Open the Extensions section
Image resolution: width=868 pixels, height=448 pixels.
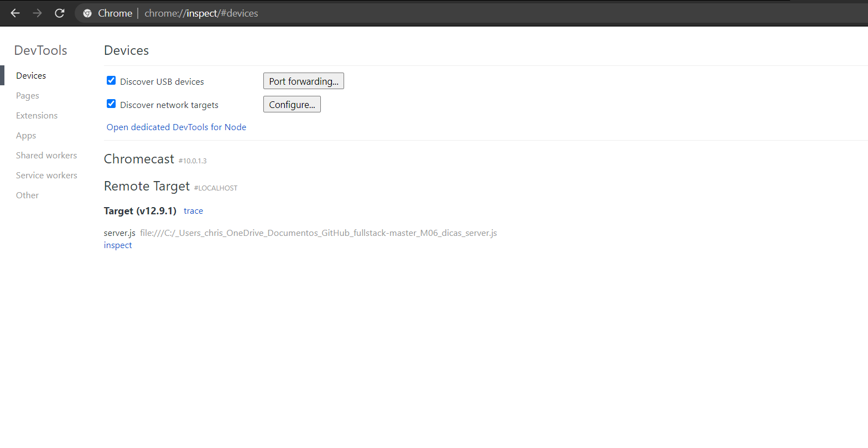(37, 116)
